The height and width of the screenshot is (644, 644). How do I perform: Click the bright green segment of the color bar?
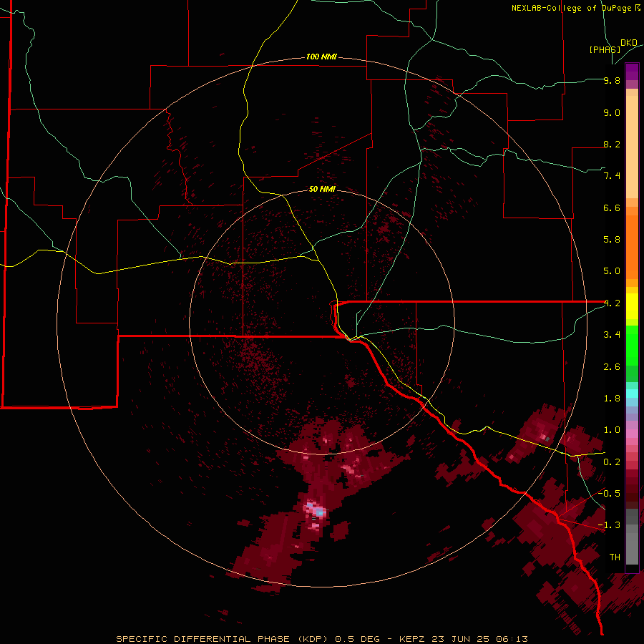pos(632,345)
